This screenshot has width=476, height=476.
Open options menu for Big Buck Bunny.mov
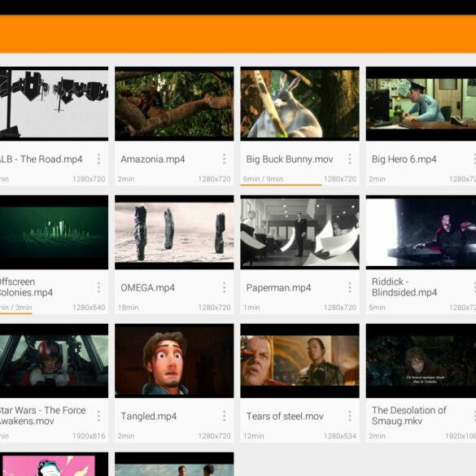point(350,159)
